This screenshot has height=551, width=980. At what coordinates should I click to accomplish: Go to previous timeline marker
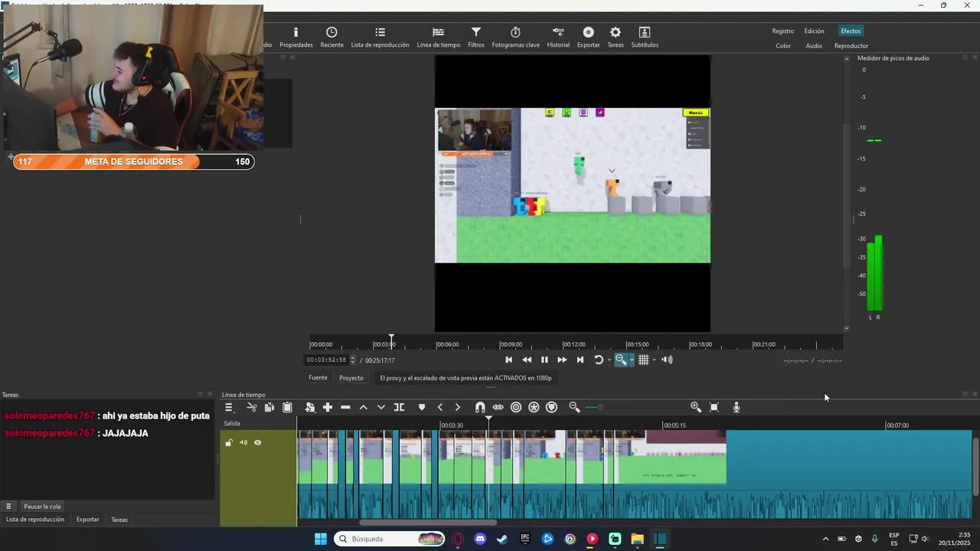click(439, 407)
